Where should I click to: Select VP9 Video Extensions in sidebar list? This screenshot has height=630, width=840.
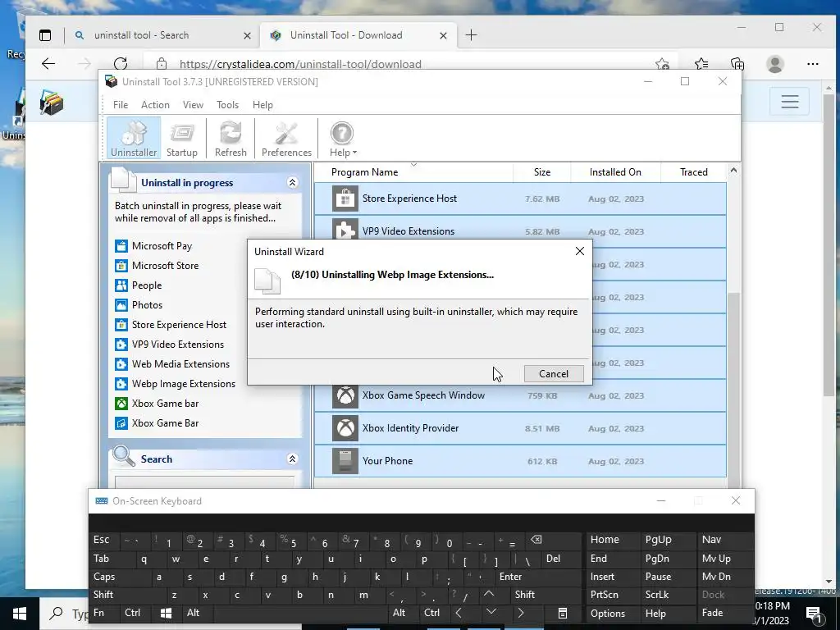pyautogui.click(x=169, y=345)
